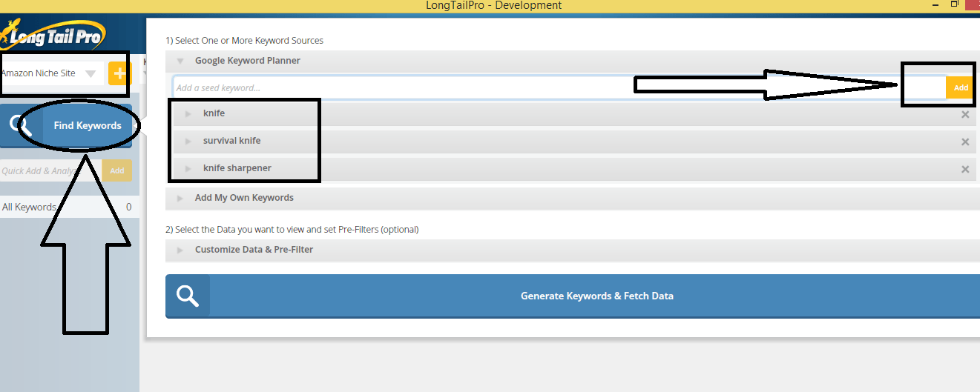This screenshot has width=980, height=392.
Task: Expand the Add My Own Keywords section
Action: 180,198
